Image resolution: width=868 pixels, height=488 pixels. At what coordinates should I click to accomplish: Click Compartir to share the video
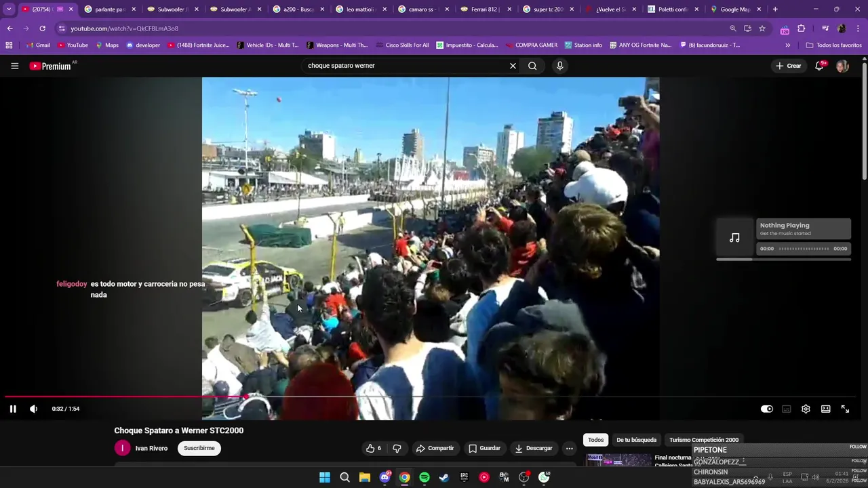435,448
